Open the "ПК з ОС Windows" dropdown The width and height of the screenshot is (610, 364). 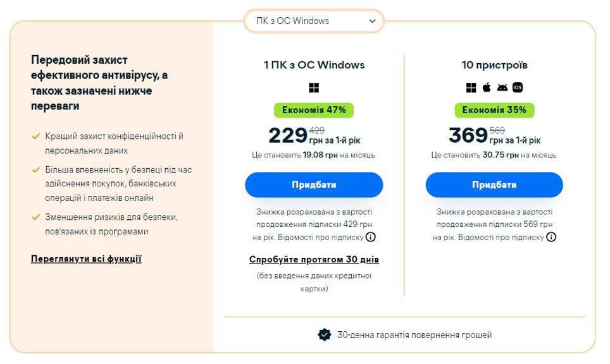click(314, 21)
